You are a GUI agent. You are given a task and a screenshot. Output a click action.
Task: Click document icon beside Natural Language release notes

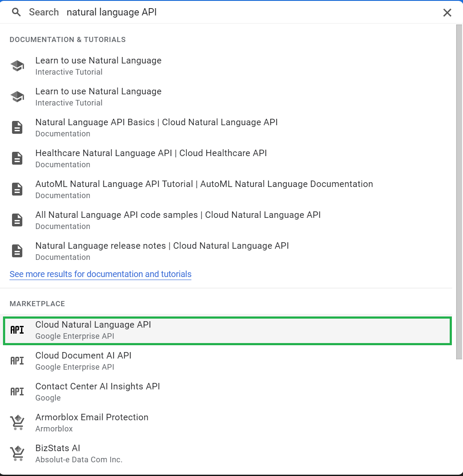point(17,251)
